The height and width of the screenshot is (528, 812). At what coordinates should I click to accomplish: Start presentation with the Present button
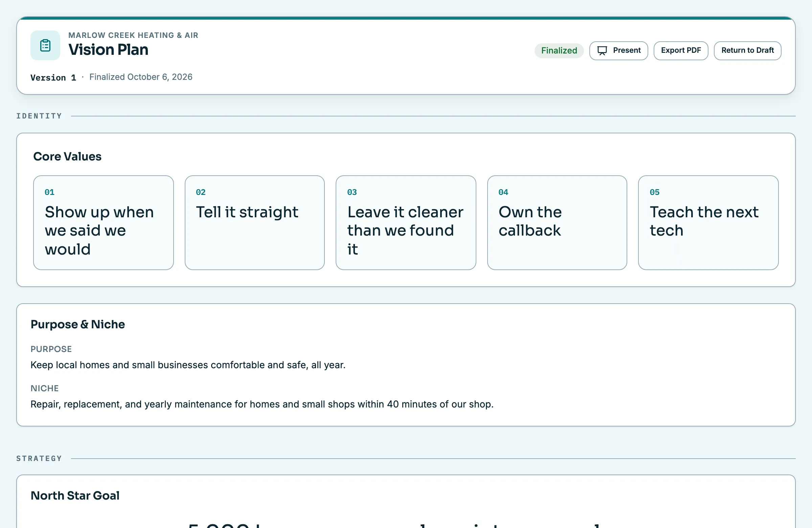point(618,50)
